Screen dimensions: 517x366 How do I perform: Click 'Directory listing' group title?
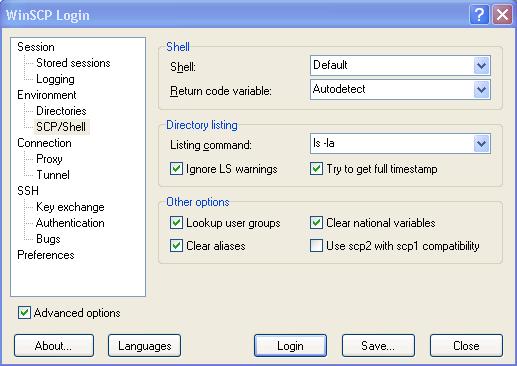tap(202, 125)
